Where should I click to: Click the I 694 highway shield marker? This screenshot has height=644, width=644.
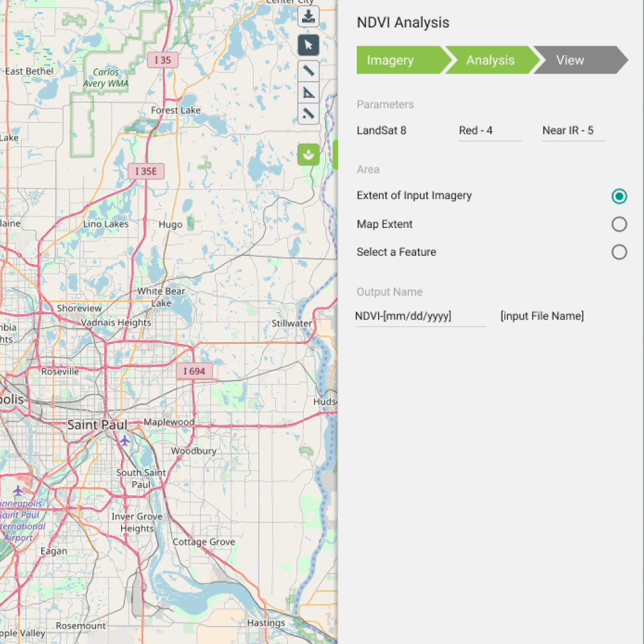pyautogui.click(x=194, y=371)
